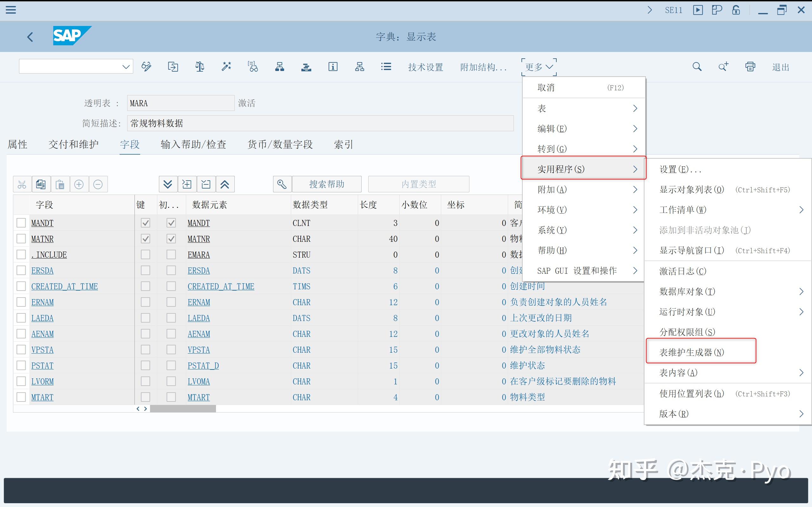The height and width of the screenshot is (507, 812).
Task: Click the print icon in toolbar
Action: (x=750, y=67)
